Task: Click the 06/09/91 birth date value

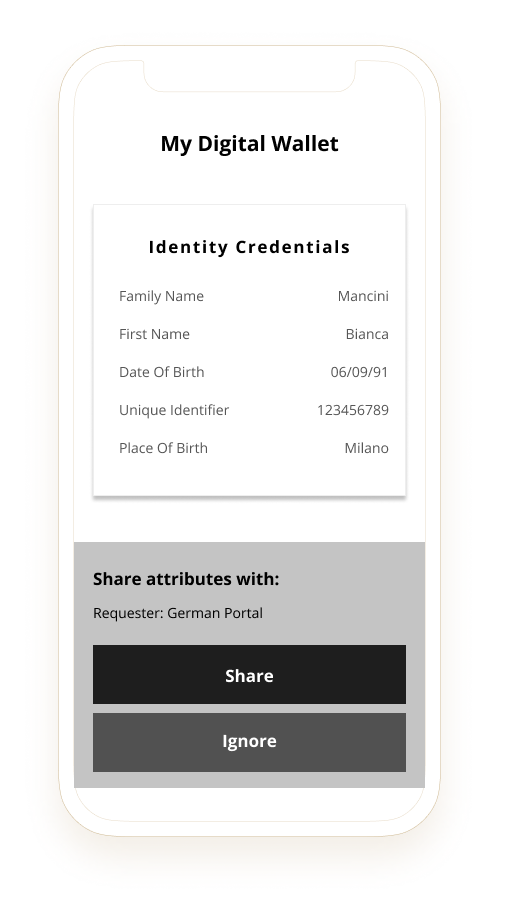Action: pyautogui.click(x=359, y=372)
